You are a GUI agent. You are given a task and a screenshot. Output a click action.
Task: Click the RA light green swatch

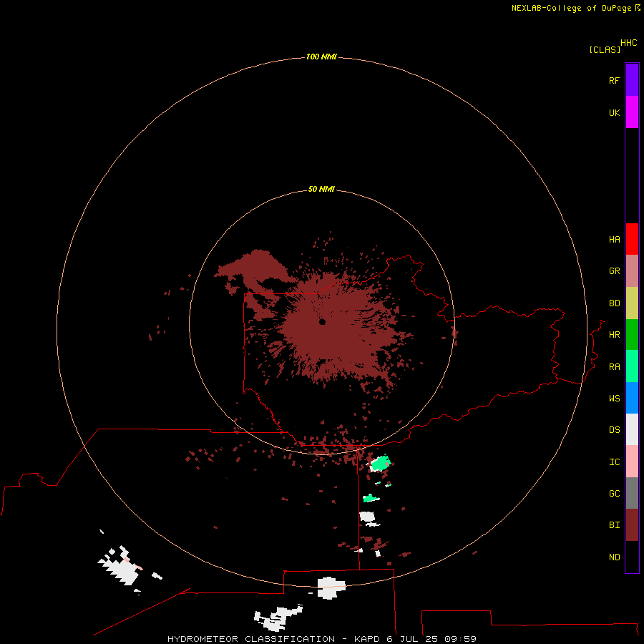pyautogui.click(x=632, y=366)
